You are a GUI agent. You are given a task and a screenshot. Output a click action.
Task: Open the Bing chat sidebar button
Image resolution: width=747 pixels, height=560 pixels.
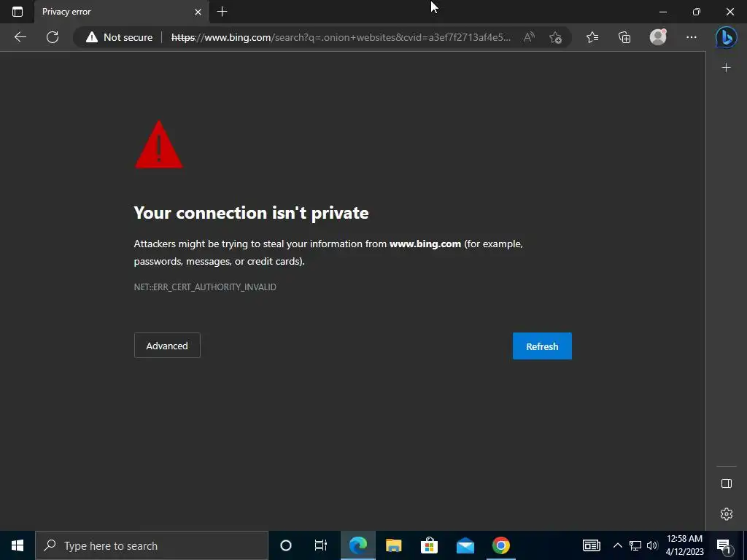pos(726,37)
